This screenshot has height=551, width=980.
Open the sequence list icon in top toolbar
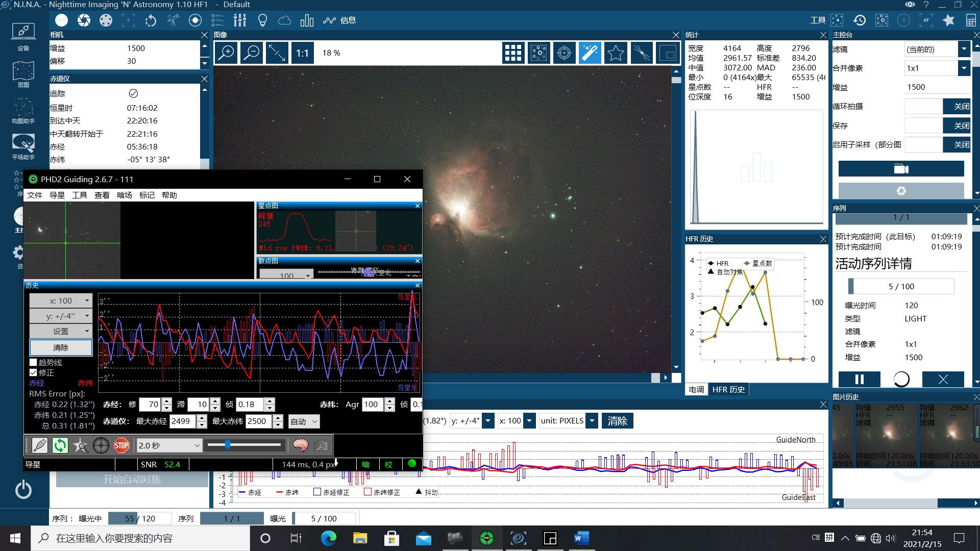click(x=217, y=20)
